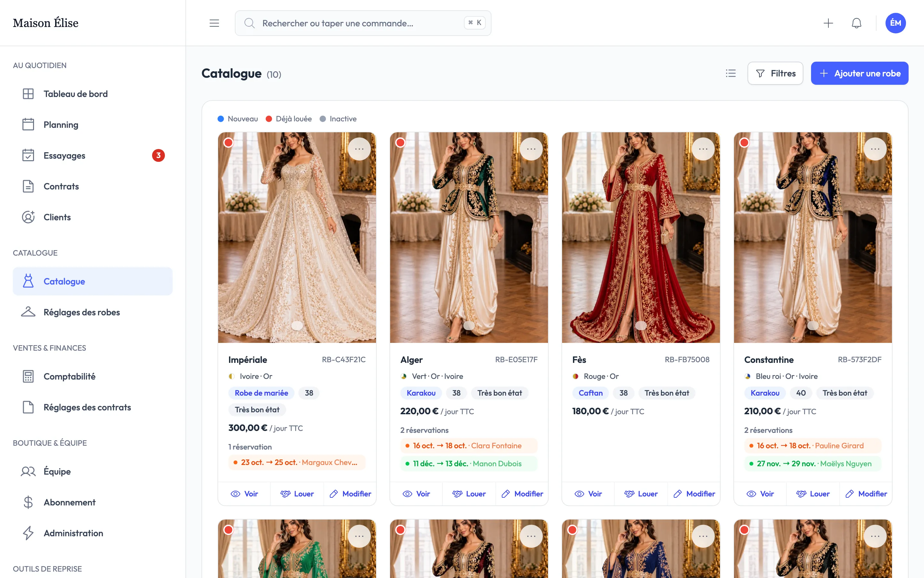This screenshot has height=578, width=924.
Task: Open Clara Fontaine reservation 16 oct.
Action: pyautogui.click(x=469, y=446)
